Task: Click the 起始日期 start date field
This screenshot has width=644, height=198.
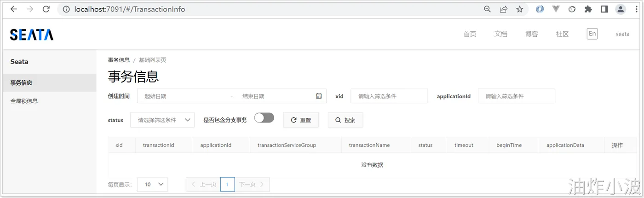Action: [x=184, y=96]
